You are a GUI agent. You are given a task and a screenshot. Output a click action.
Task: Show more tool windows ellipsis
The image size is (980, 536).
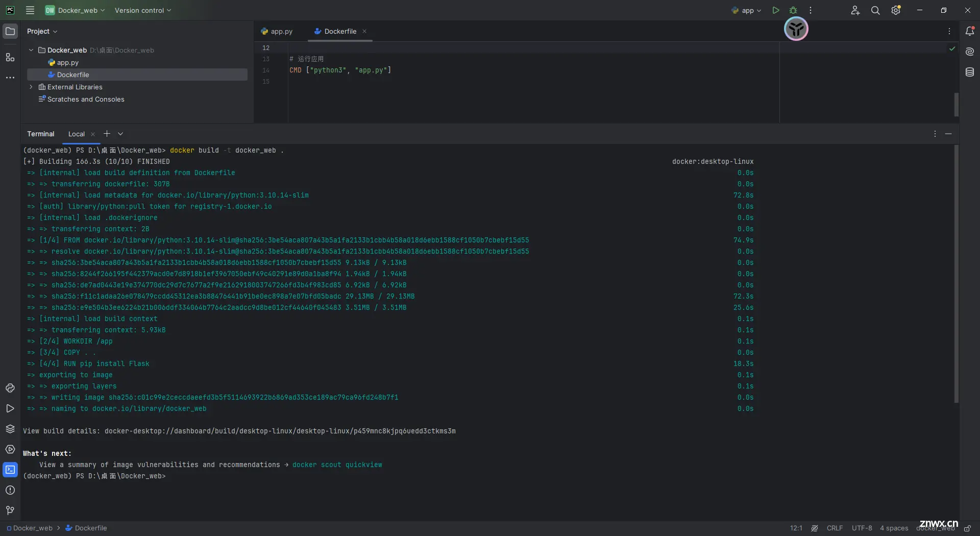pyautogui.click(x=10, y=78)
